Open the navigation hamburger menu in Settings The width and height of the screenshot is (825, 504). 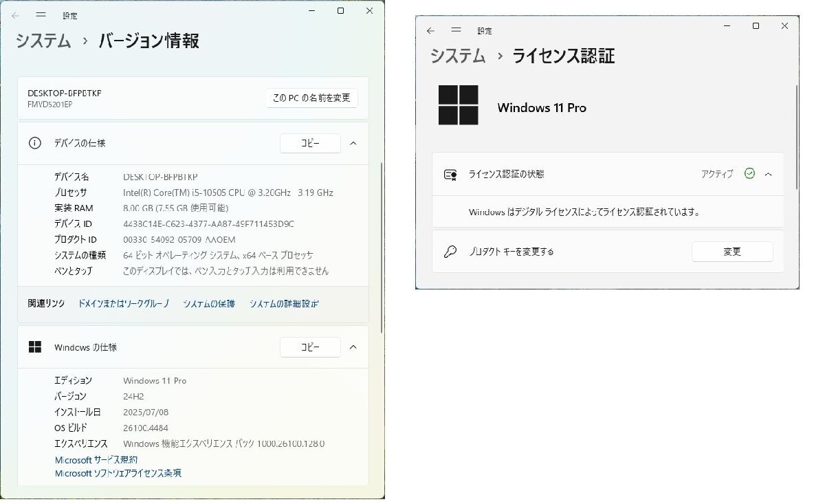tap(41, 15)
